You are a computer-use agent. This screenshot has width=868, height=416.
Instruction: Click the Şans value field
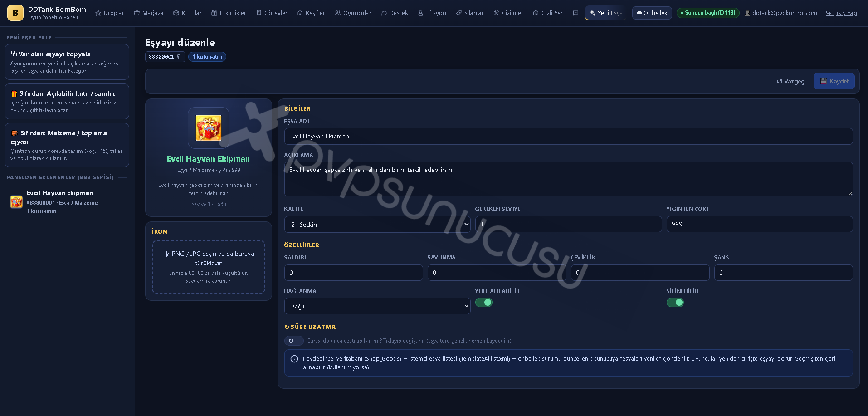click(783, 273)
